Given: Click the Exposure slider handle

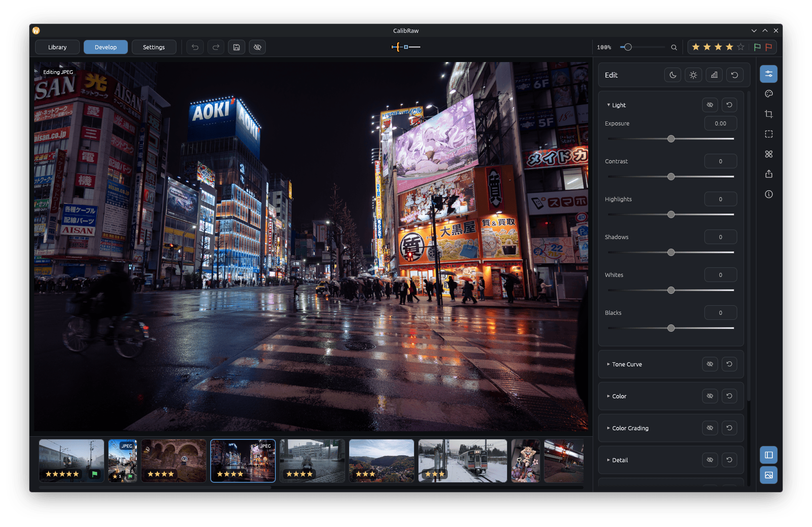Looking at the screenshot, I should [x=671, y=139].
